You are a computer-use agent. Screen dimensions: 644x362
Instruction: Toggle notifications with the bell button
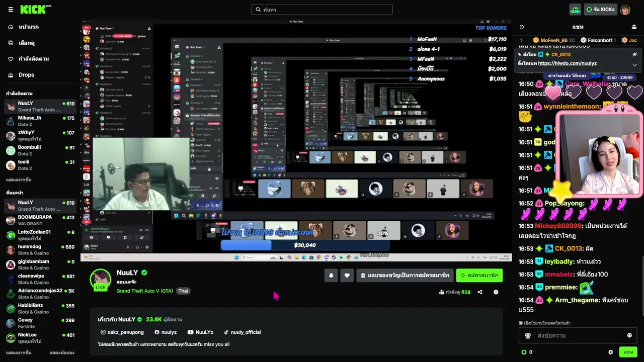pyautogui.click(x=331, y=276)
